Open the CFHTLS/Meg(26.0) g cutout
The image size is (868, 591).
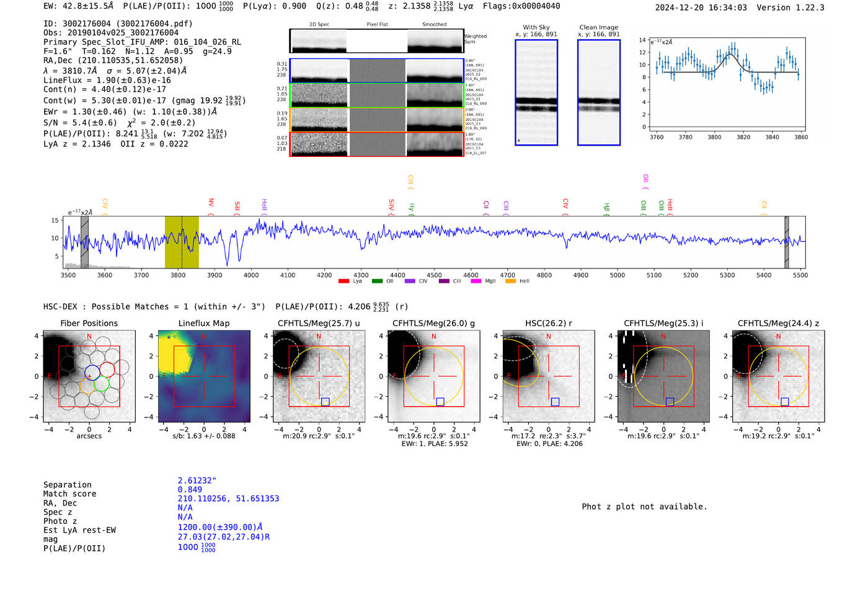point(434,376)
